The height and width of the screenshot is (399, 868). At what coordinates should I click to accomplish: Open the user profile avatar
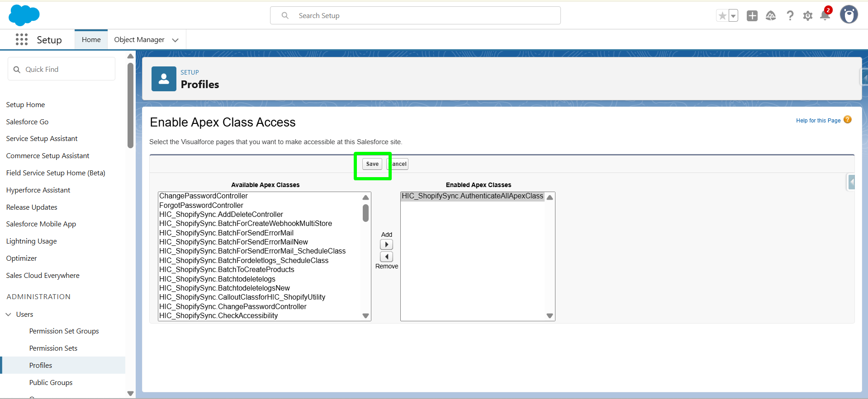[x=849, y=14]
